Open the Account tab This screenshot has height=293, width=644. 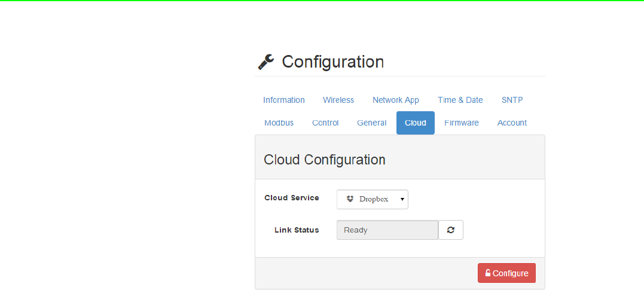click(x=512, y=123)
